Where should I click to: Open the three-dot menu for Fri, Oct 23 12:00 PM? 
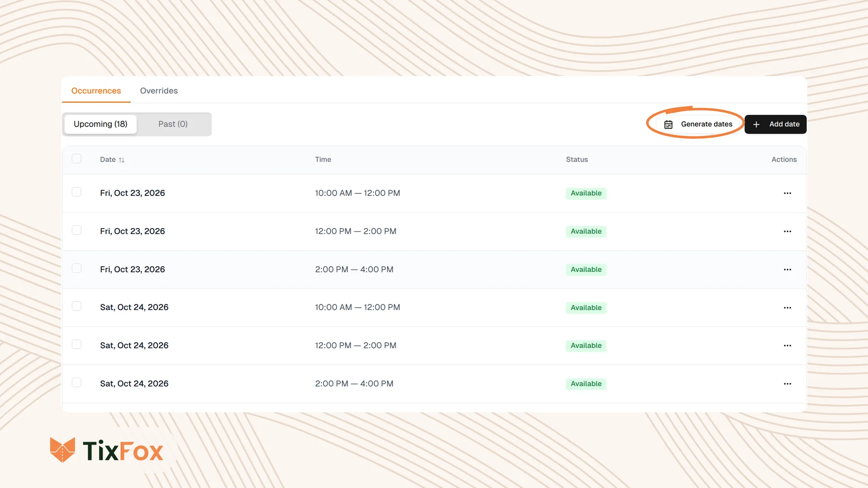click(787, 231)
